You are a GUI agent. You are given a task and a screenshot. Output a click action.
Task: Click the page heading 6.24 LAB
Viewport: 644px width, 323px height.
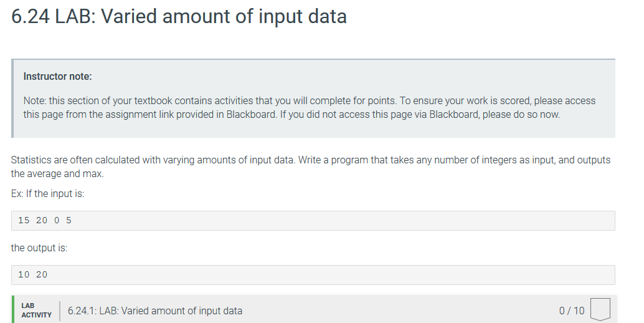[179, 16]
